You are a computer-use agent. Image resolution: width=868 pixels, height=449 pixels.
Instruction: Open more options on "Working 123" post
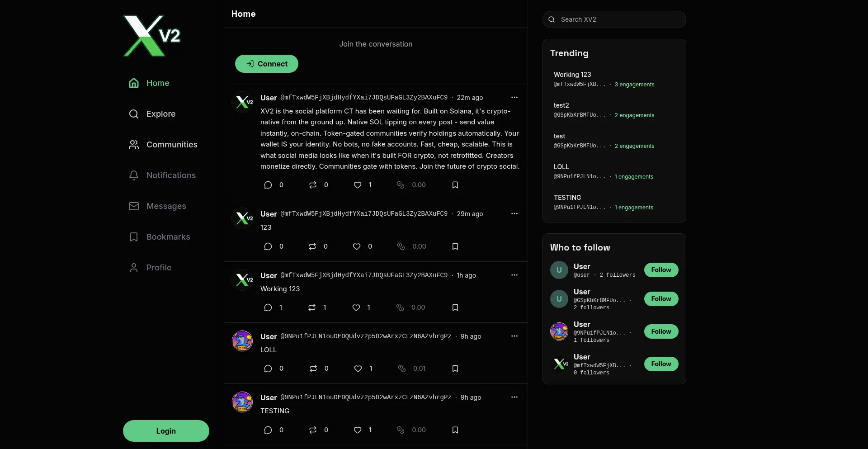[514, 275]
